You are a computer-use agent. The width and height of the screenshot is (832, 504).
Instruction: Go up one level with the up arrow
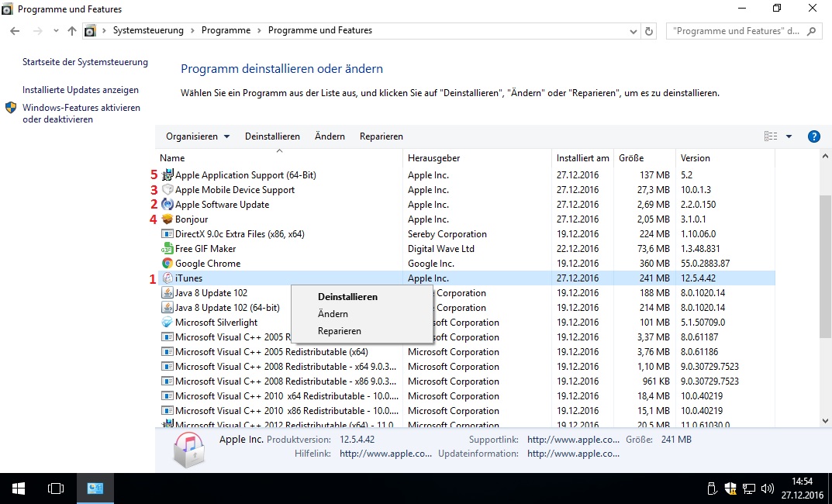(71, 31)
